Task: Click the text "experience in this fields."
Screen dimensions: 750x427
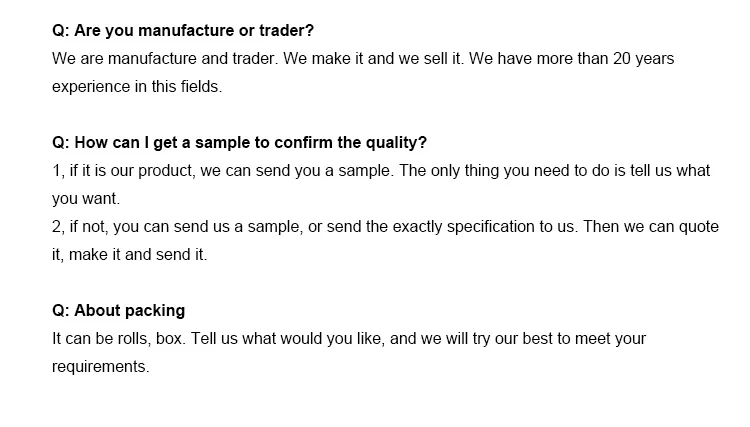Action: [137, 87]
